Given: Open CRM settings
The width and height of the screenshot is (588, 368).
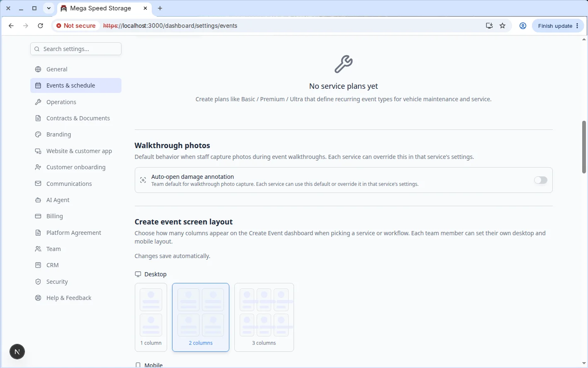Looking at the screenshot, I should [76, 265].
